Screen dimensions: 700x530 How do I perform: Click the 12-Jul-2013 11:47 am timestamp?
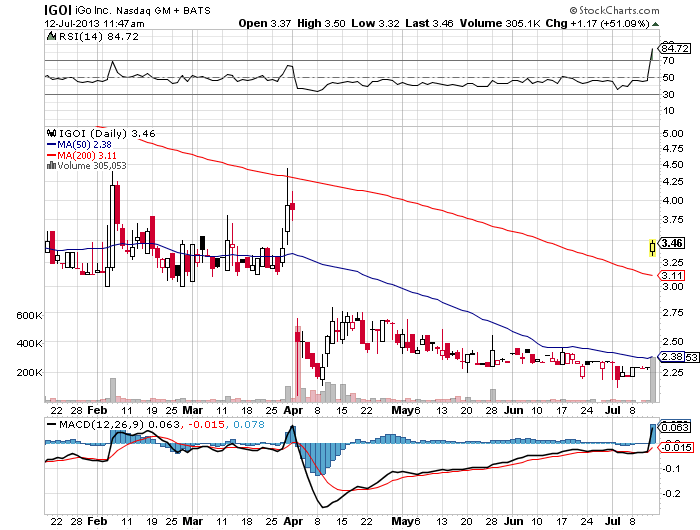tap(94, 24)
